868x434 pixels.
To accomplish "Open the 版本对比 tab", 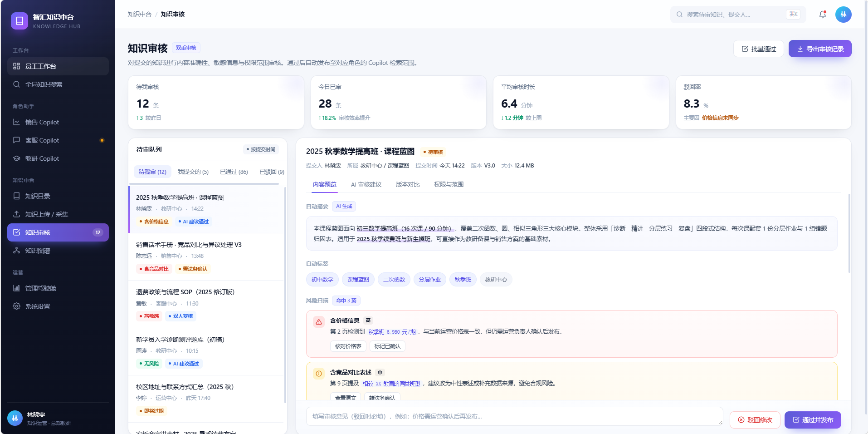I will [x=408, y=184].
